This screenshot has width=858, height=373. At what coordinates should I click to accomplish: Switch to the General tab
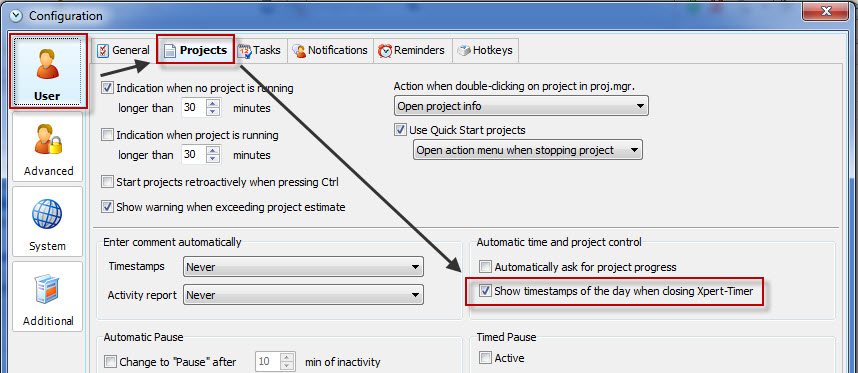(x=123, y=50)
